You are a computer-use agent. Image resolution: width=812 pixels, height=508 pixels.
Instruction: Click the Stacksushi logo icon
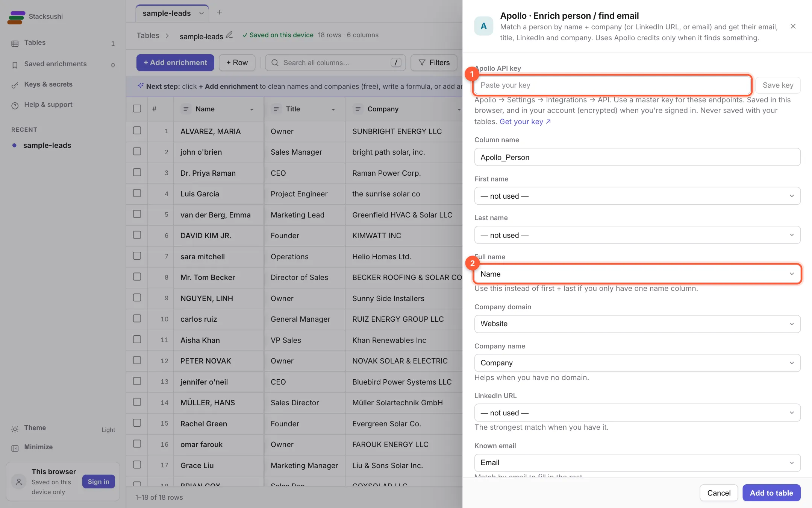[x=16, y=17]
